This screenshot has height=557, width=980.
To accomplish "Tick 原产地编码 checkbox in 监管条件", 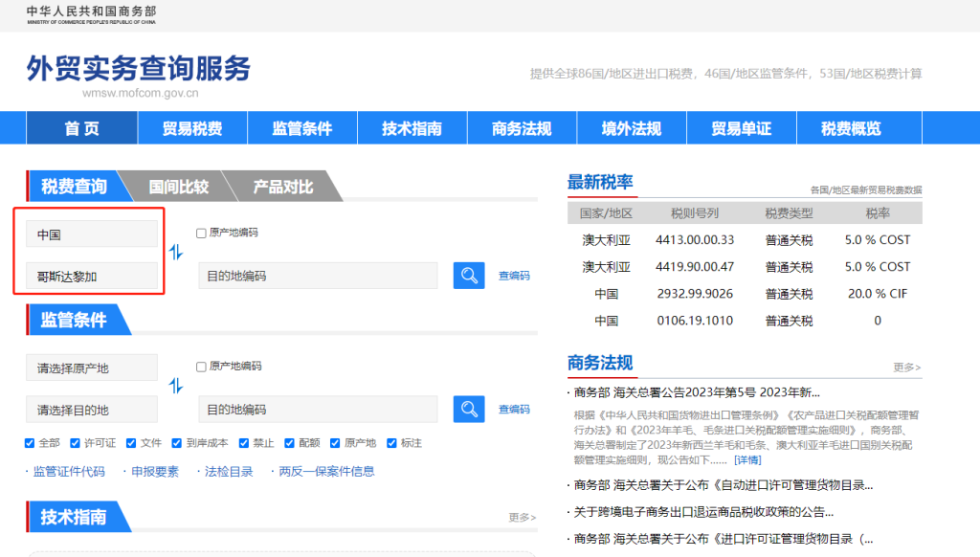I will (x=201, y=367).
